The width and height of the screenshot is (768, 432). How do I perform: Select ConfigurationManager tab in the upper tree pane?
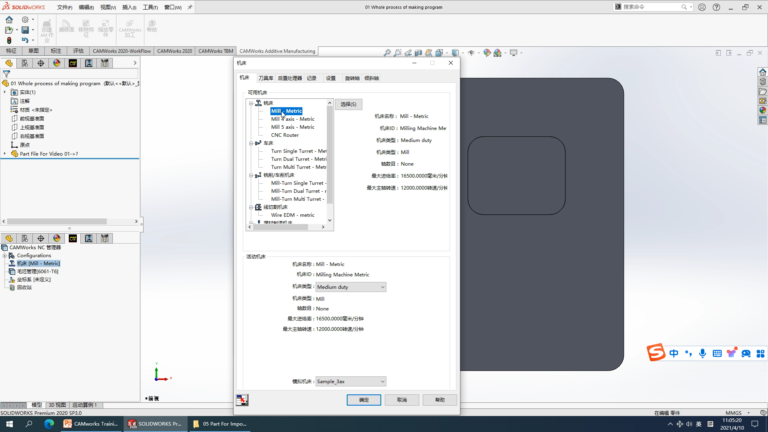24,63
